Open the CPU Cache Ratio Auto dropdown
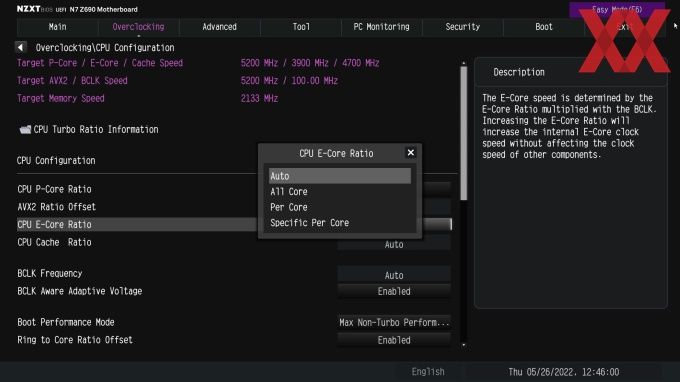 tap(394, 245)
